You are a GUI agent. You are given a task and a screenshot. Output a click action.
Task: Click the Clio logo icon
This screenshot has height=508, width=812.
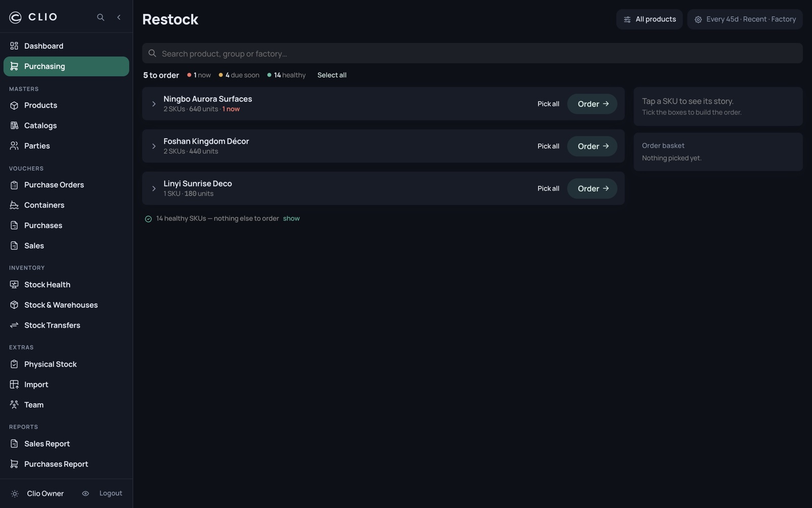tap(16, 17)
